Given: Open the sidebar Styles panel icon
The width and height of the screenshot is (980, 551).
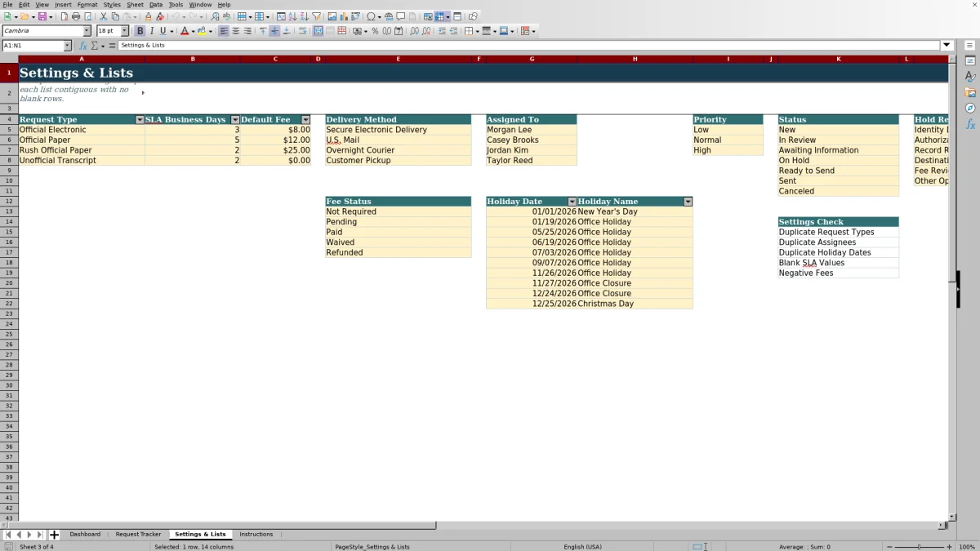Looking at the screenshot, I should 970,77.
